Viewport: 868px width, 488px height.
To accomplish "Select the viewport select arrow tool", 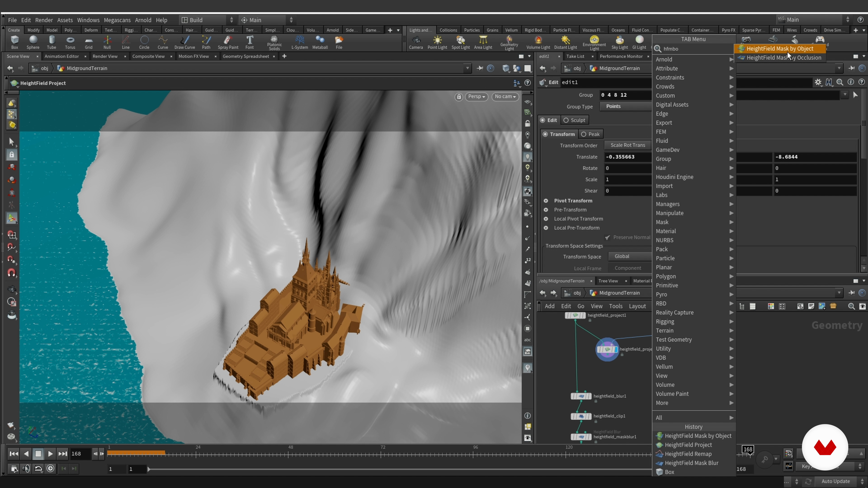I will tap(12, 142).
